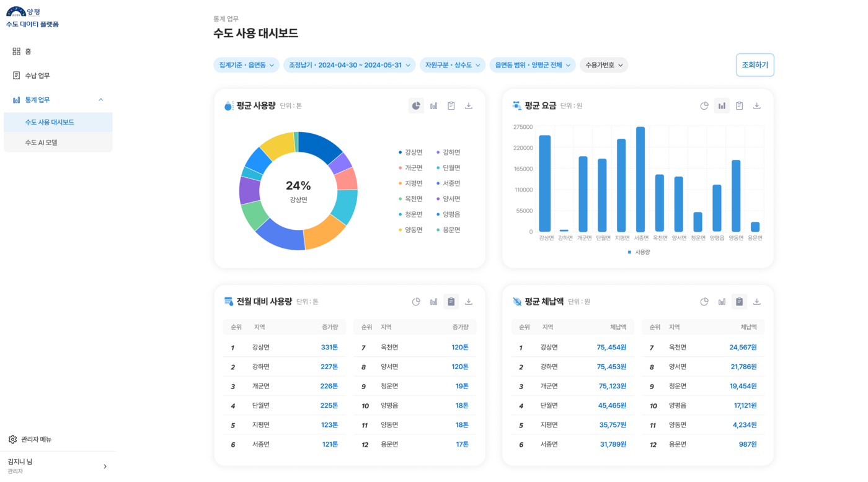This screenshot has width=868, height=482.
Task: Switch 평균 사용량 card to bar chart view
Action: (x=434, y=106)
